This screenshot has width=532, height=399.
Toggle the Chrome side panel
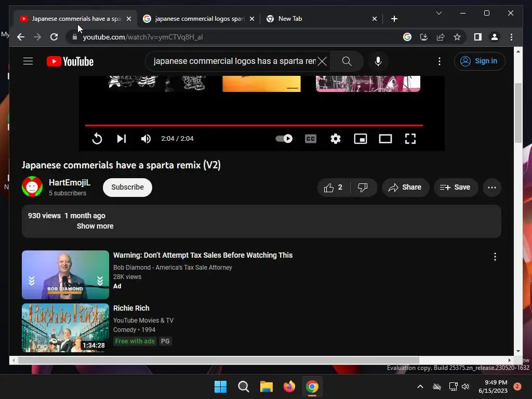[x=478, y=37]
